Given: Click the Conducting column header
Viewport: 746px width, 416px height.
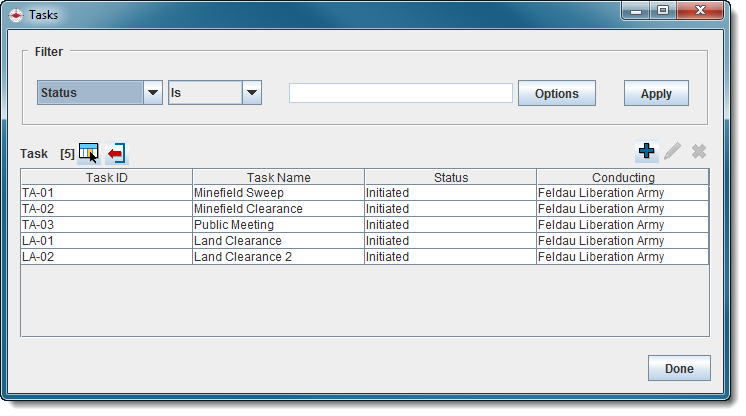Looking at the screenshot, I should pos(622,177).
